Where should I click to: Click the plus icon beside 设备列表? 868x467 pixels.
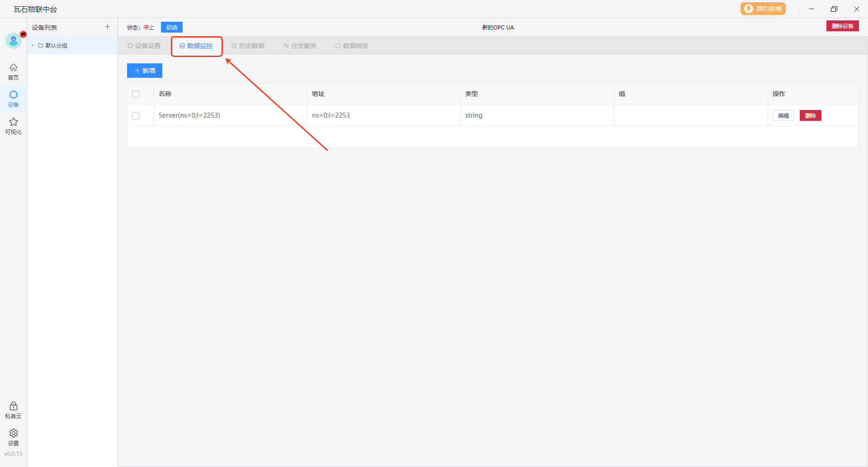pos(108,27)
